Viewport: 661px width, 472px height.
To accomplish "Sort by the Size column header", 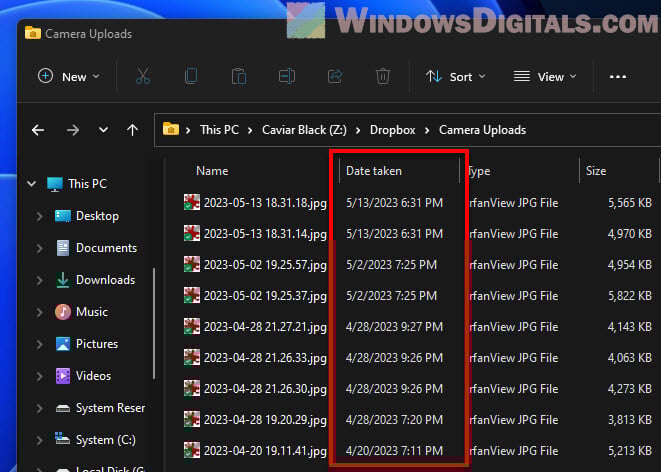I will (x=596, y=171).
